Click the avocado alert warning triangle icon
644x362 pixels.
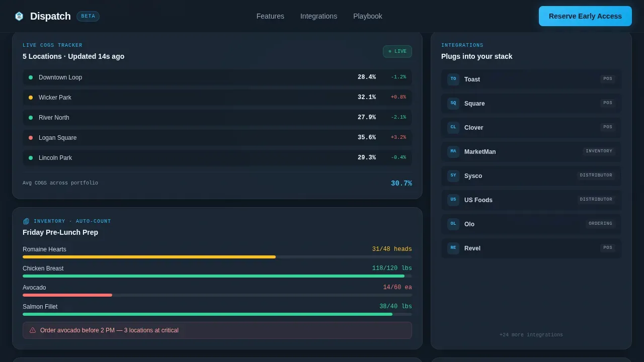[33, 330]
